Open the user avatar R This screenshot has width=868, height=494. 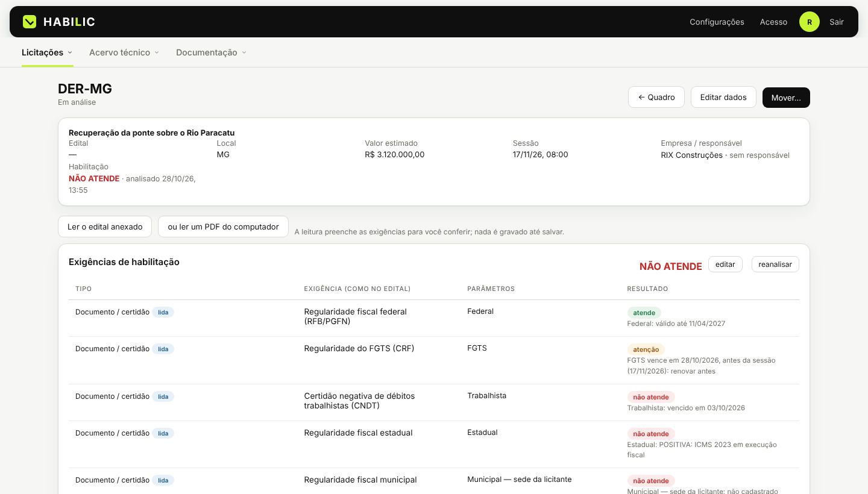809,22
